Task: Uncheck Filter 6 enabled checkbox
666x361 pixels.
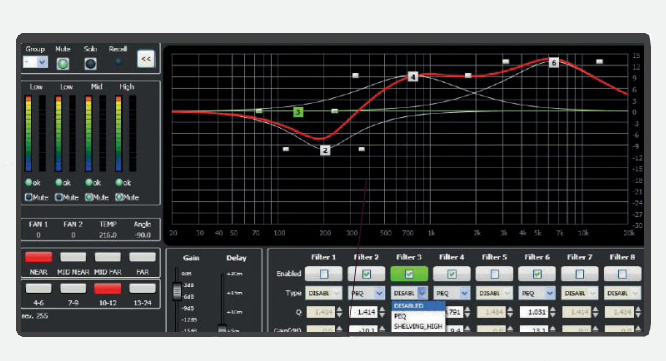Action: [x=537, y=274]
